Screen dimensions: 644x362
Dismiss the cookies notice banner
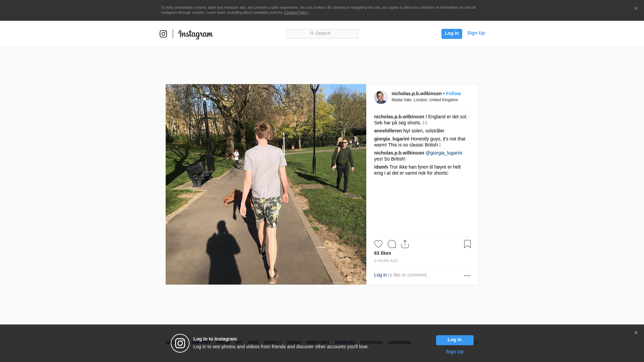636,9
